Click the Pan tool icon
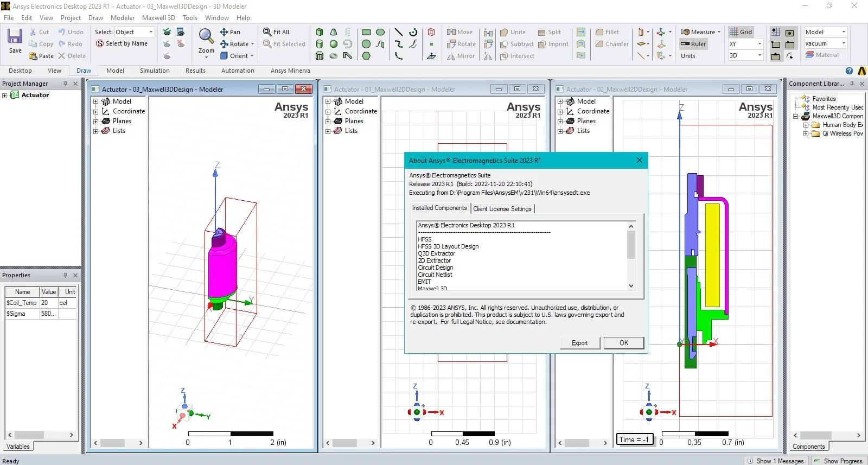This screenshot has height=465, width=868. pos(224,32)
